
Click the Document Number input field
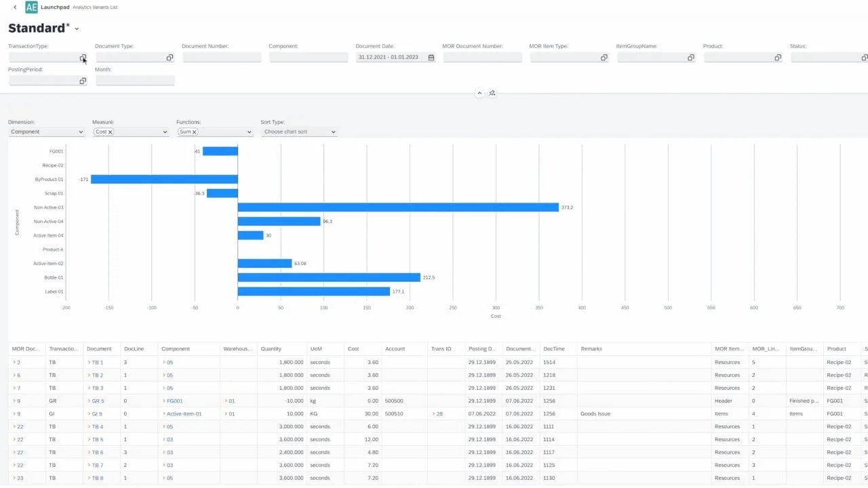[222, 58]
